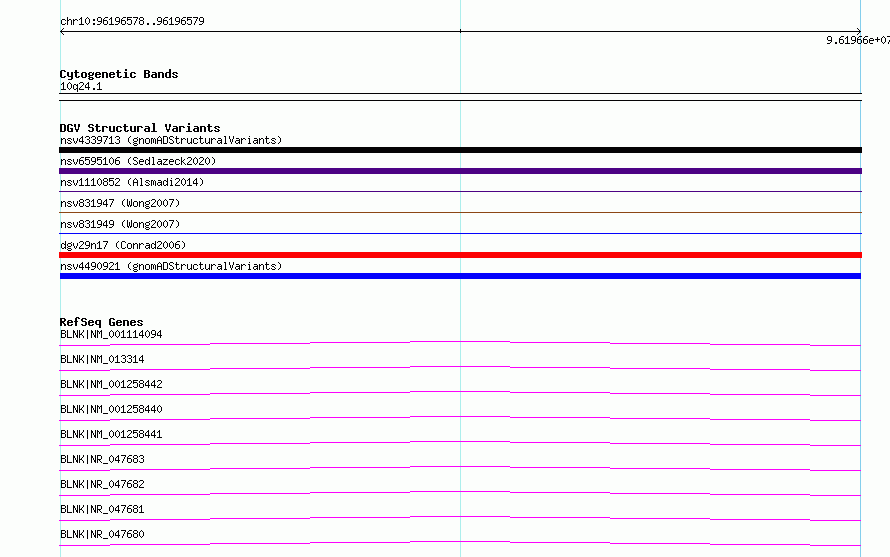The image size is (890, 557).
Task: Open transcript BLNK|NR_047680
Action: 102,534
